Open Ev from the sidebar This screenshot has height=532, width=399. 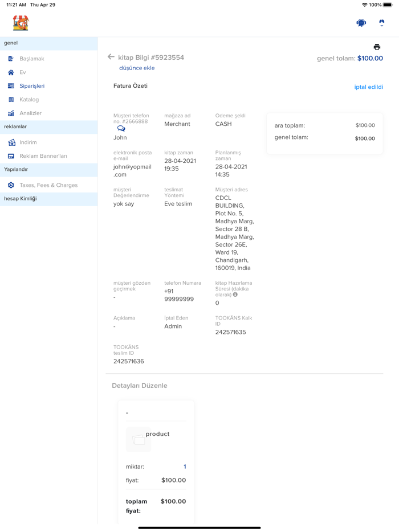click(23, 72)
